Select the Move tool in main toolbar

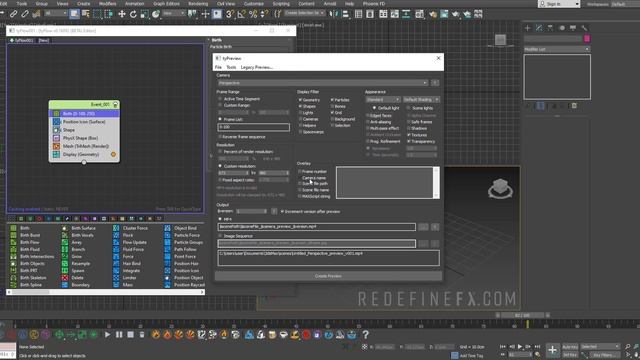[x=122, y=14]
